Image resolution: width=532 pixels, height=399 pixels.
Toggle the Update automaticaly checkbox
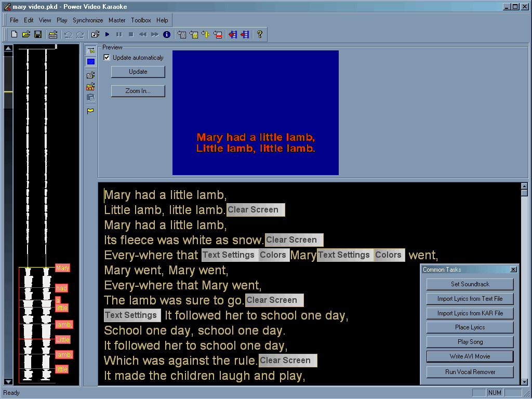tap(107, 57)
